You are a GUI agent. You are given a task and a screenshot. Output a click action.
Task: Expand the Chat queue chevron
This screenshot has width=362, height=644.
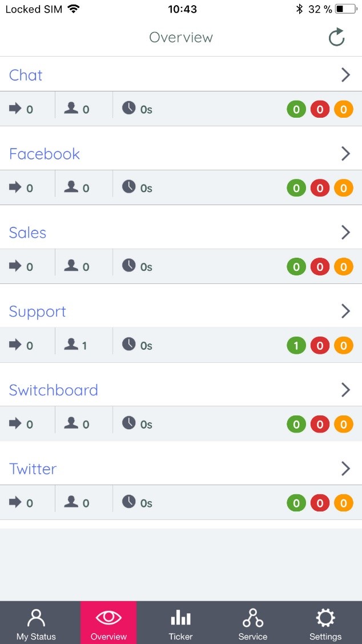[x=345, y=75]
